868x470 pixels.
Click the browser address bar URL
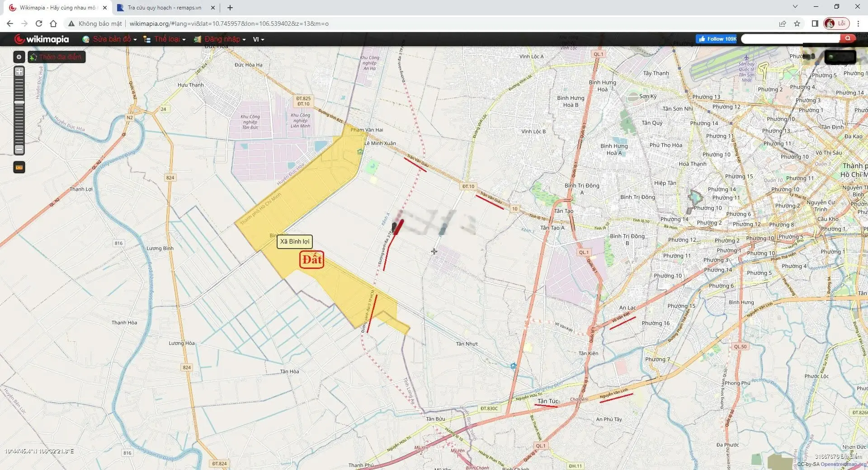click(x=229, y=23)
